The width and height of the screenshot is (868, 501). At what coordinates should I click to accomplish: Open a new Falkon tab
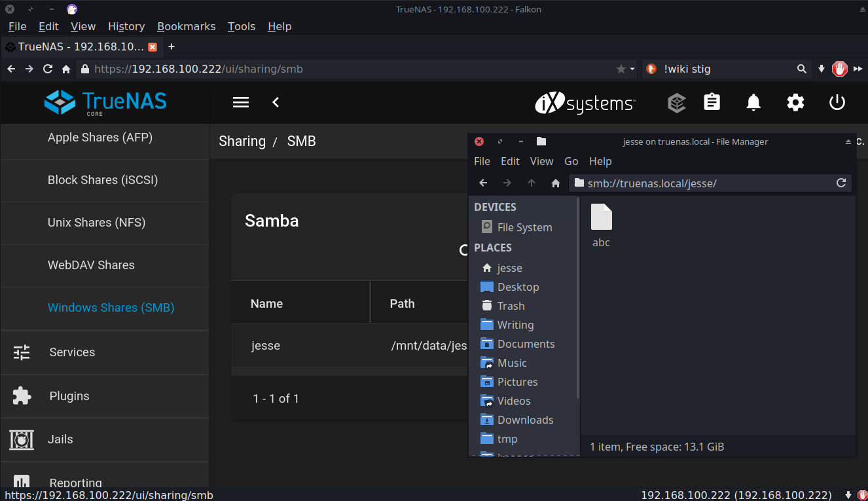pos(172,46)
